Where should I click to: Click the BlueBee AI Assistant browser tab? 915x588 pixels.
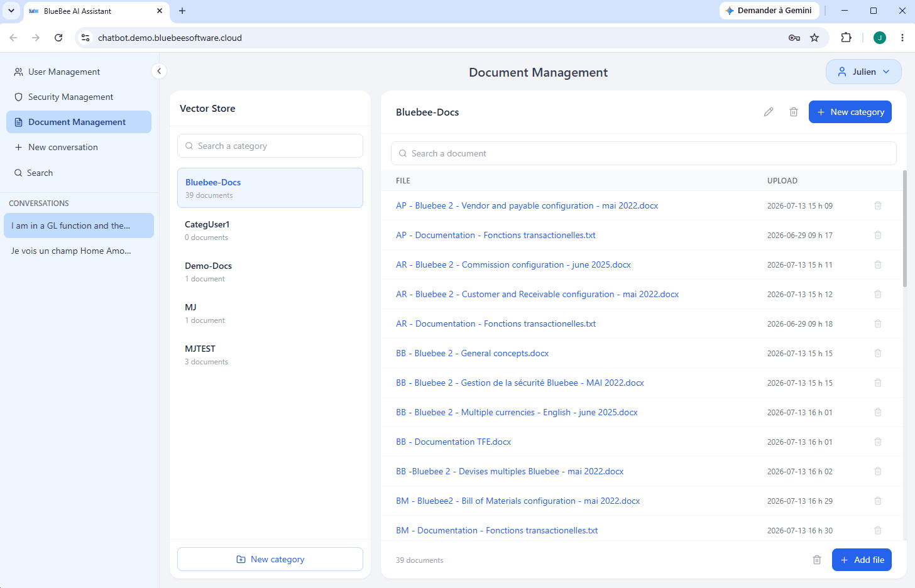(x=96, y=11)
